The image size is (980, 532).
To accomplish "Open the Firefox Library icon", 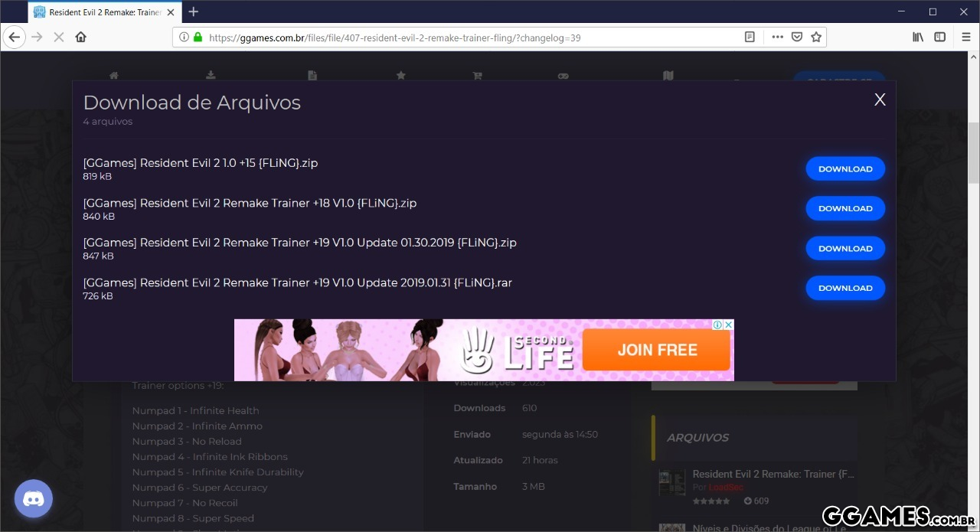I will click(918, 37).
